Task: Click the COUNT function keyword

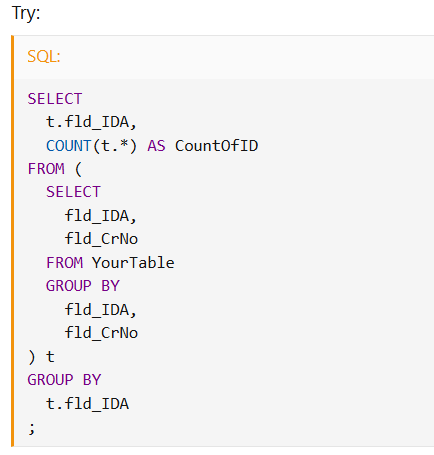Action: [x=68, y=146]
